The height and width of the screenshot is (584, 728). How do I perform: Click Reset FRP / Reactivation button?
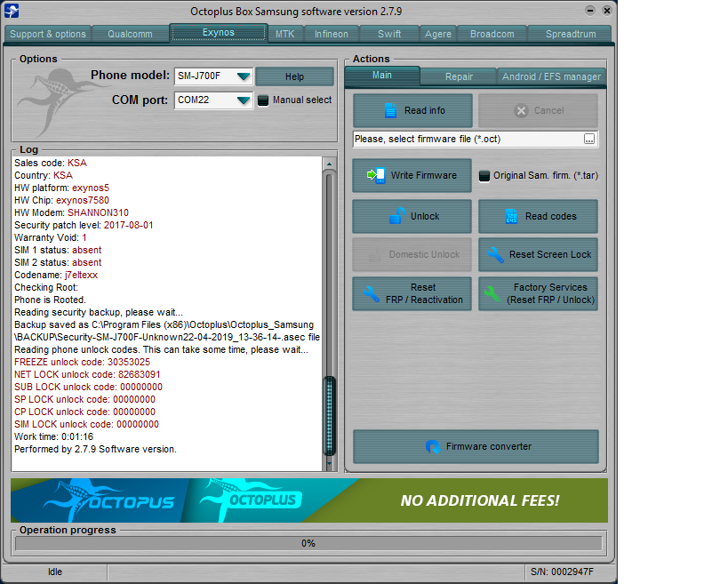pos(412,294)
